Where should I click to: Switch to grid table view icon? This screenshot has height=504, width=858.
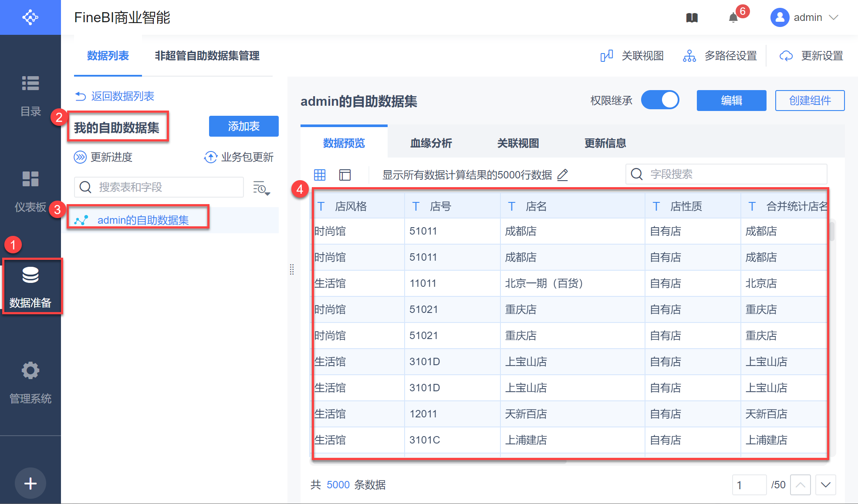click(x=320, y=175)
